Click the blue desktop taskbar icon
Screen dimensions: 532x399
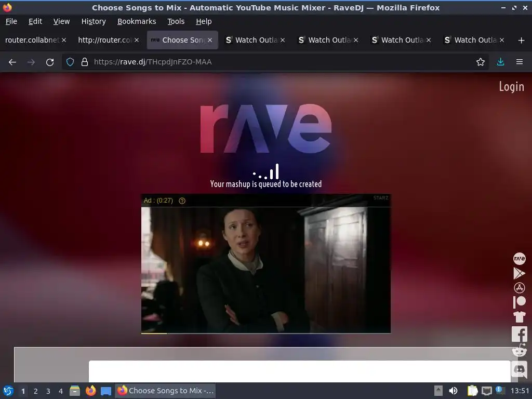(106, 391)
